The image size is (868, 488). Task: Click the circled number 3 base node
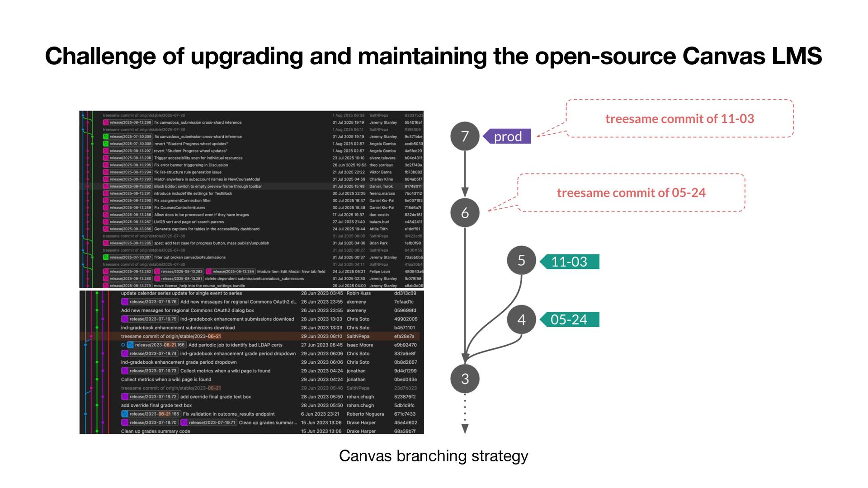[465, 379]
